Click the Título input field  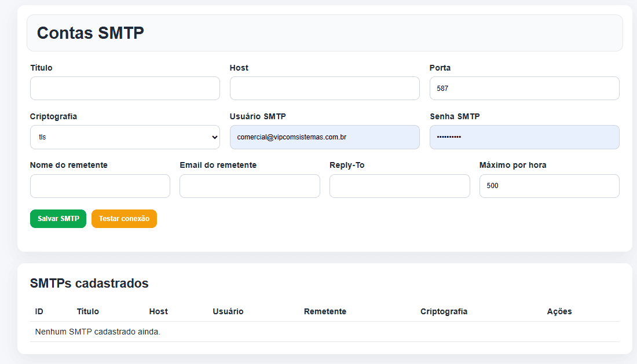point(125,89)
